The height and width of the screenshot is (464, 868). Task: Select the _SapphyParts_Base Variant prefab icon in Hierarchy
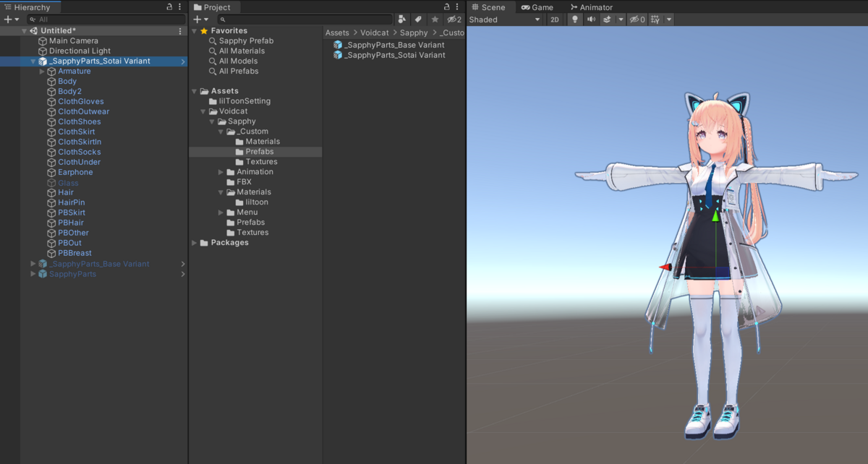click(x=43, y=264)
